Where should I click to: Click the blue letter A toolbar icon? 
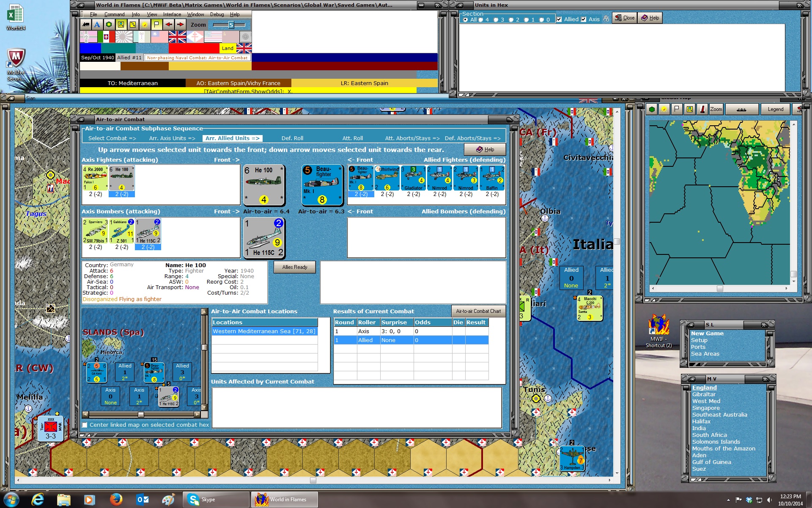97,25
